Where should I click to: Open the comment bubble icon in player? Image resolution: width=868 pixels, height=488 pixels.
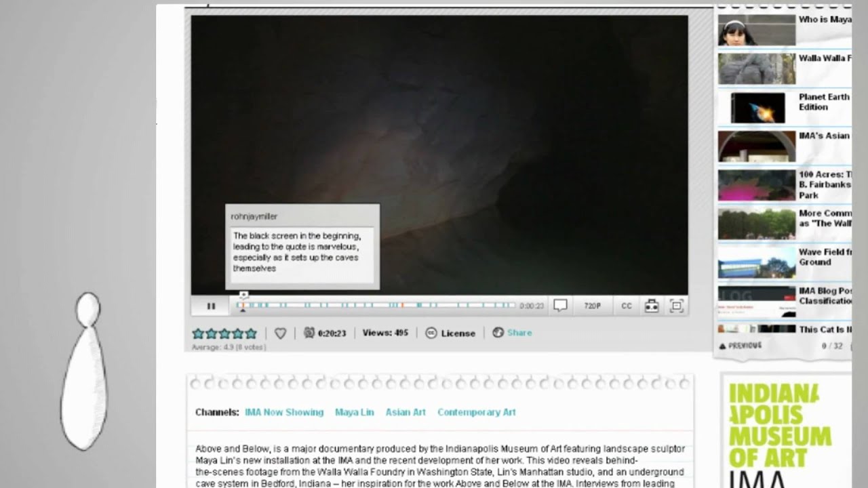pyautogui.click(x=560, y=306)
